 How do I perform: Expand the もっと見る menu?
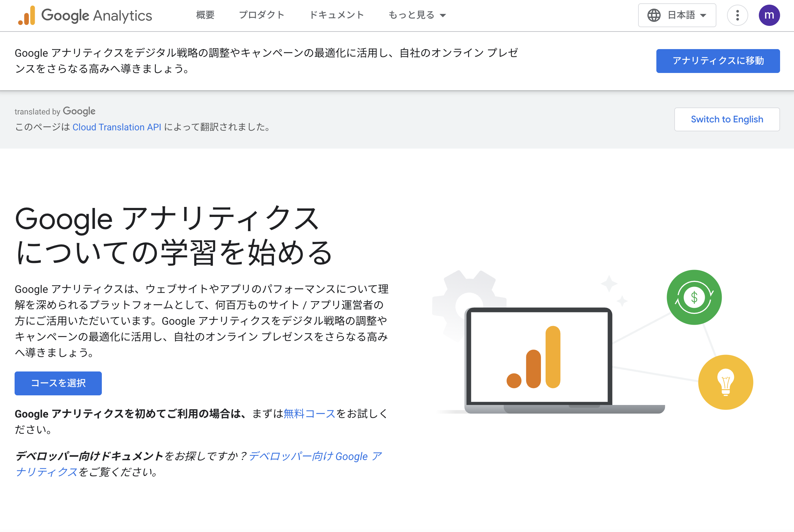pos(417,15)
